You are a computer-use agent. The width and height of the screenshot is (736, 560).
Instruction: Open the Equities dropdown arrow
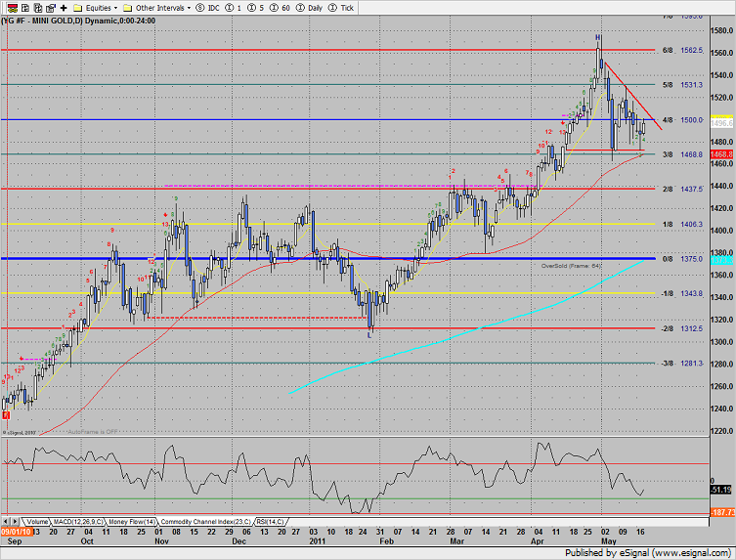[115, 8]
